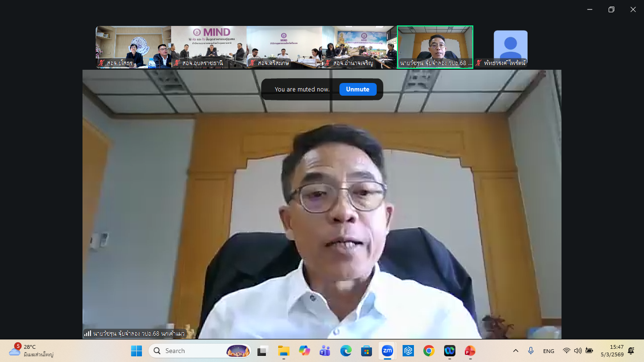Screen dimensions: 644x362
Task: Open Zoom from the taskbar
Action: 387,351
